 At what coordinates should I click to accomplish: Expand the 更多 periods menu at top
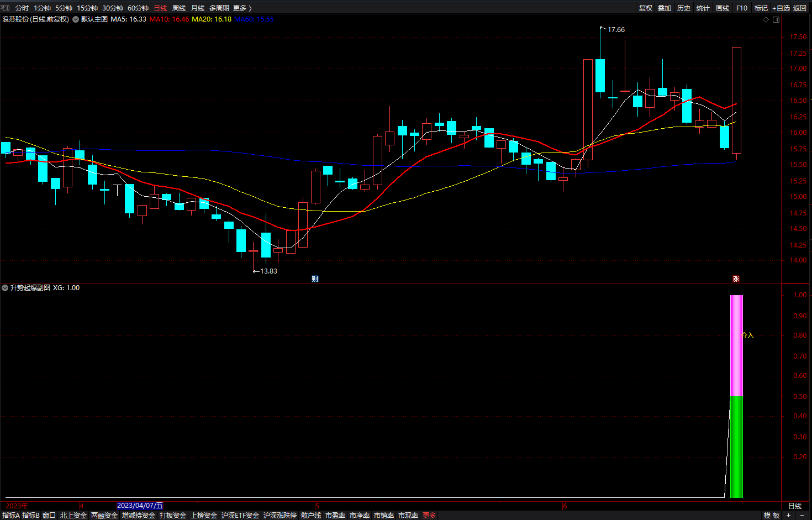click(x=242, y=8)
